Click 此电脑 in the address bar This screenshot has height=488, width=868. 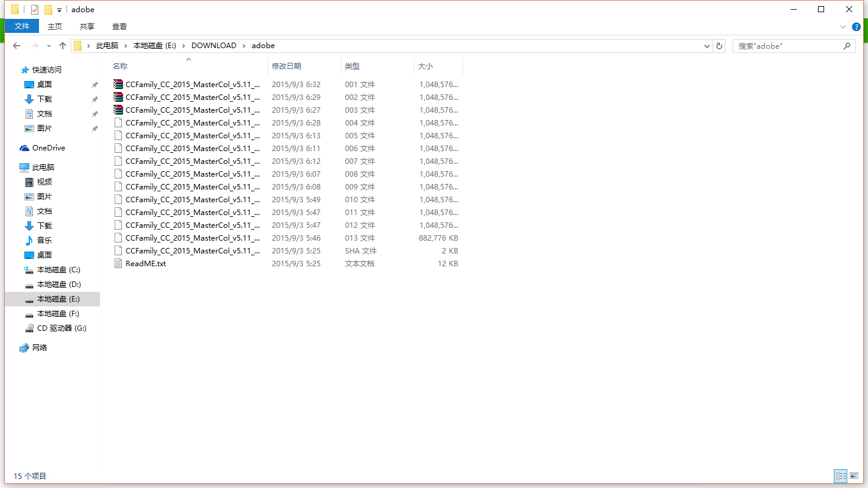tap(107, 46)
